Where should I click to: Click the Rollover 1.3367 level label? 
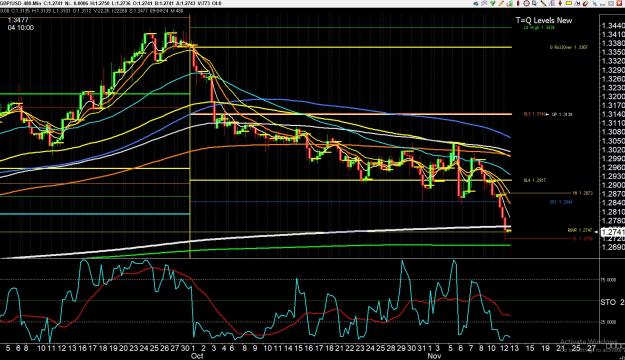point(569,47)
